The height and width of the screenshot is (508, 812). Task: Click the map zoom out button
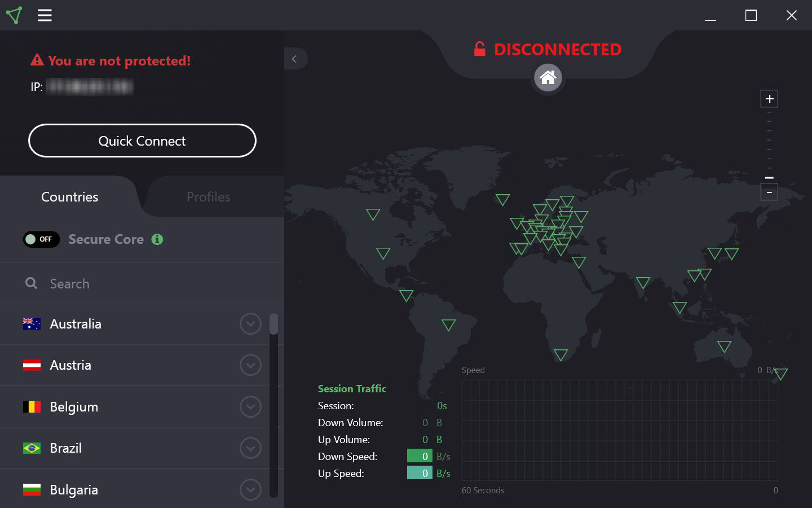click(769, 192)
